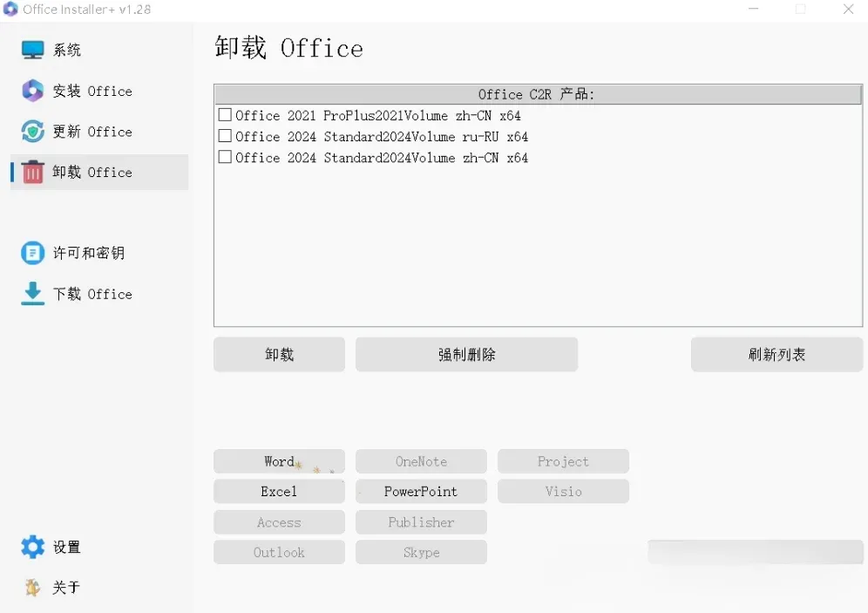Click the blue monitor icon for 系统
The width and height of the screenshot is (868, 613).
[x=32, y=50]
